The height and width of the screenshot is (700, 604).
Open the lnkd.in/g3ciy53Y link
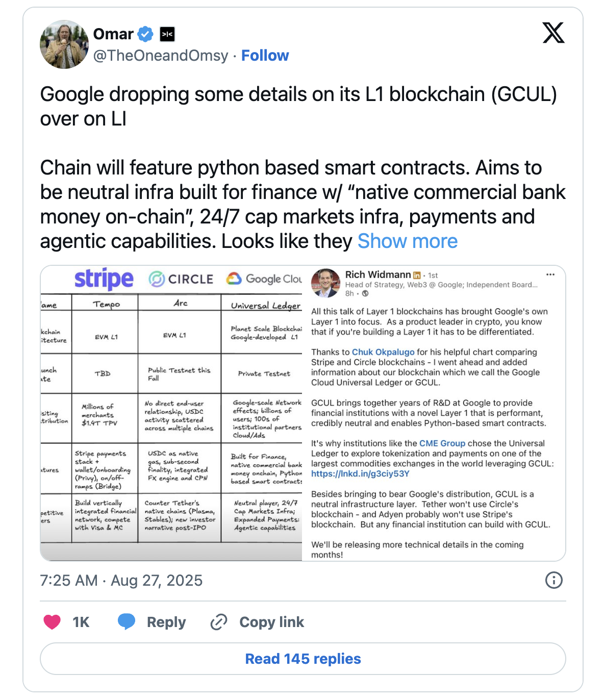tap(360, 474)
